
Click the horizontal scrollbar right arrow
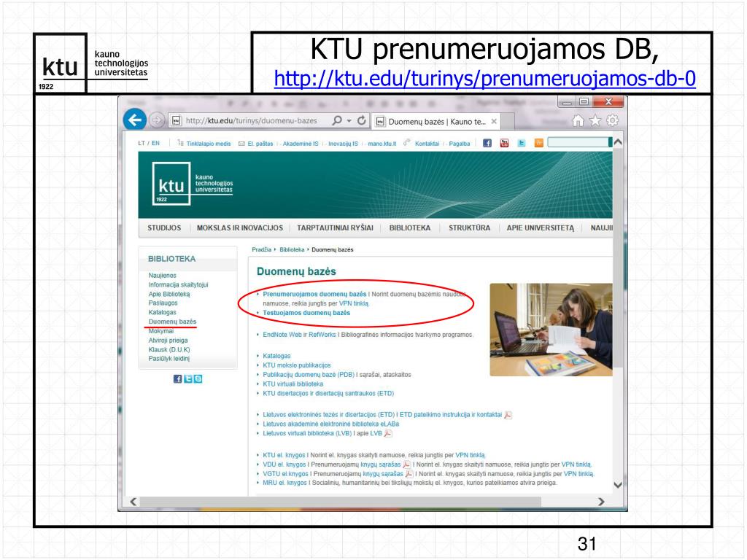tap(601, 502)
